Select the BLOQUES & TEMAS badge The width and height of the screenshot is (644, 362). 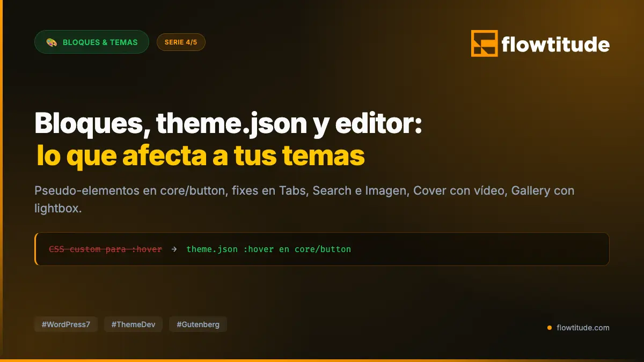pyautogui.click(x=92, y=42)
